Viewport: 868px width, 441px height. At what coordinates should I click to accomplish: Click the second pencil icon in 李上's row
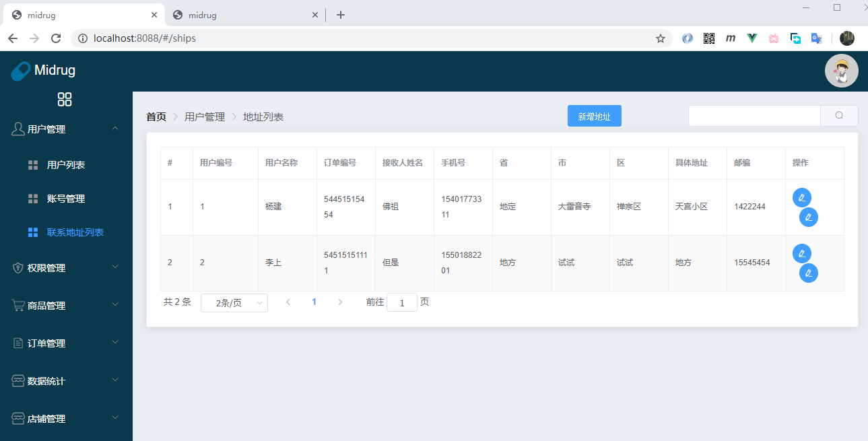tap(808, 273)
